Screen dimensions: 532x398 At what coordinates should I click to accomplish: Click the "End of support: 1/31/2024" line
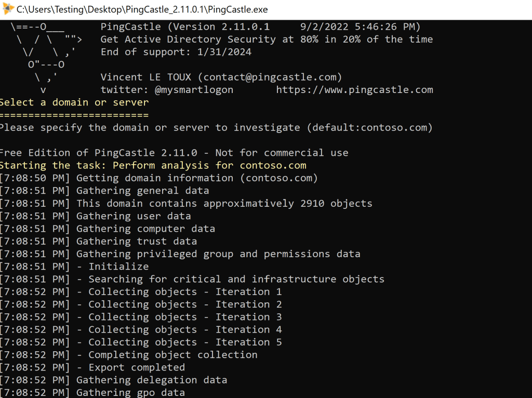click(x=176, y=52)
